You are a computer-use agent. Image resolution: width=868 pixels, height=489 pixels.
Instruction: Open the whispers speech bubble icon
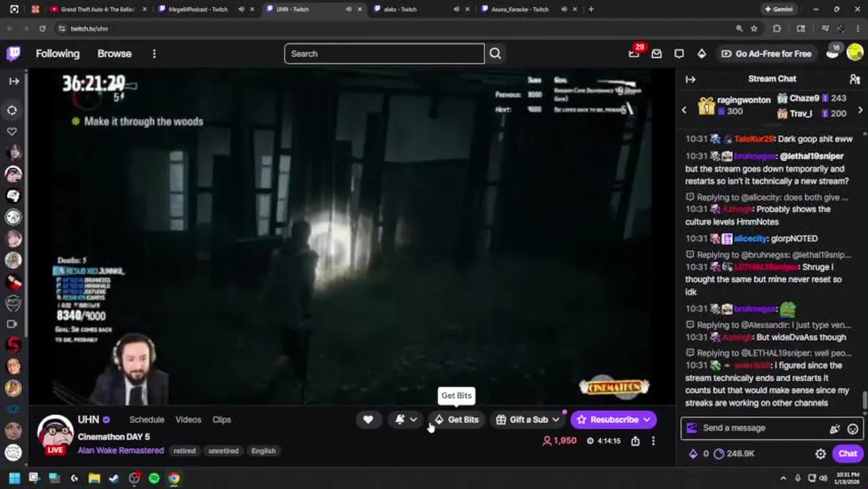click(x=679, y=54)
